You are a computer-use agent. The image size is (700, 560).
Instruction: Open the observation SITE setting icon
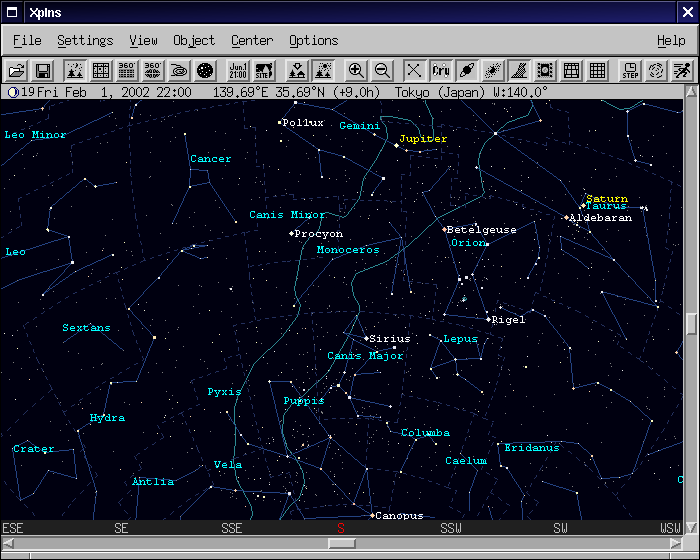[x=264, y=71]
